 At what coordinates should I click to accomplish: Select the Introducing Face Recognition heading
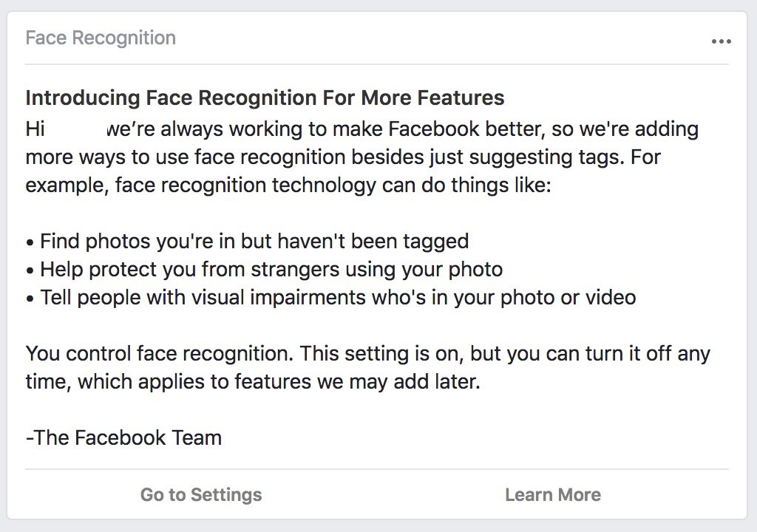[265, 98]
